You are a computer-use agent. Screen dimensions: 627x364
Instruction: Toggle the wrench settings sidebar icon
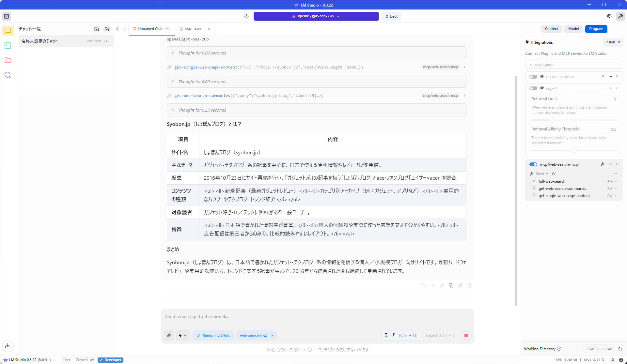[x=620, y=16]
